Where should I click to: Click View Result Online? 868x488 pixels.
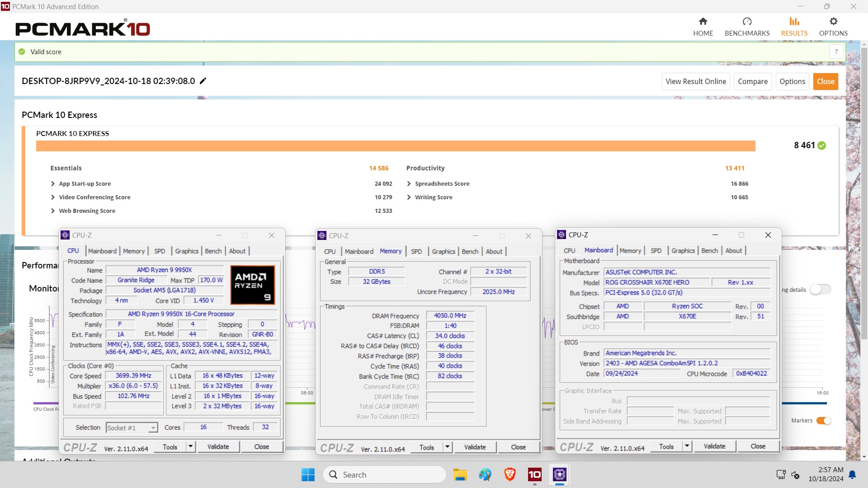click(696, 81)
